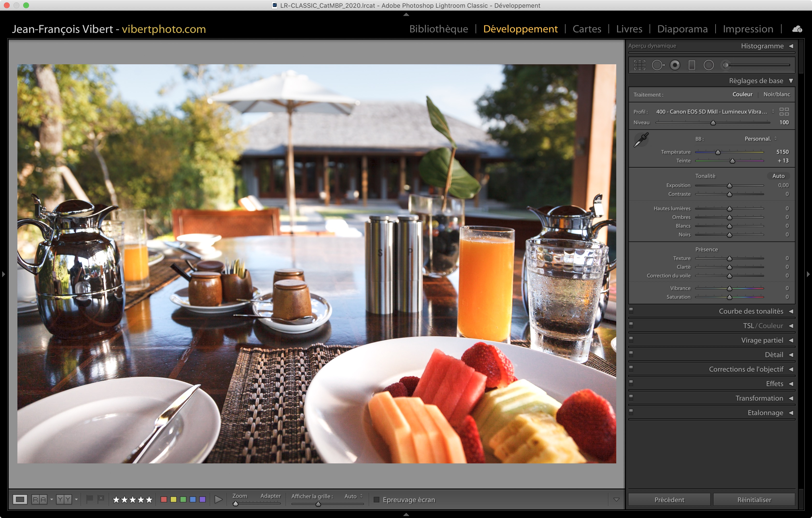Click the Réinitialiser button
This screenshot has width=812, height=518.
tap(754, 499)
